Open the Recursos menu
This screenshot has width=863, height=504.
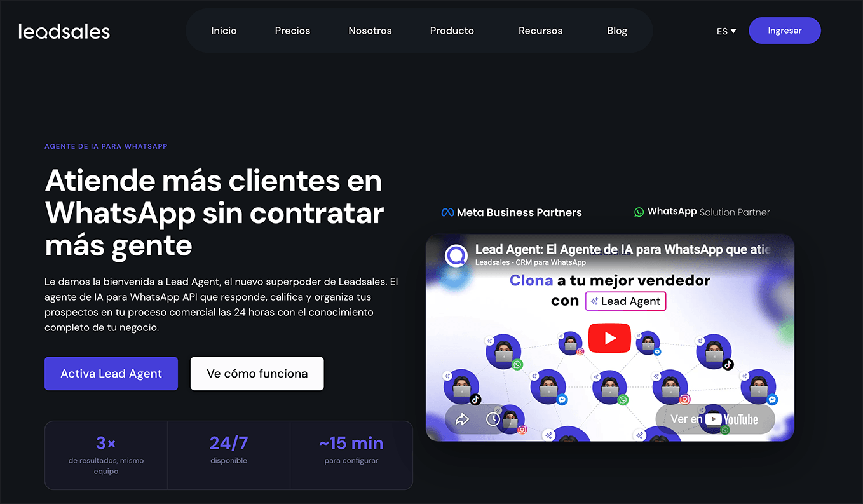pos(540,31)
